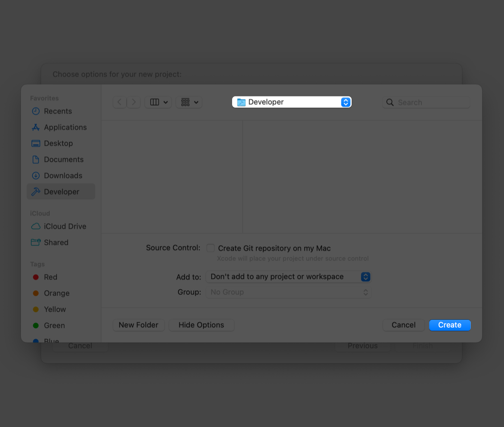Select the Shared folder icon
The image size is (504, 427).
tap(37, 242)
